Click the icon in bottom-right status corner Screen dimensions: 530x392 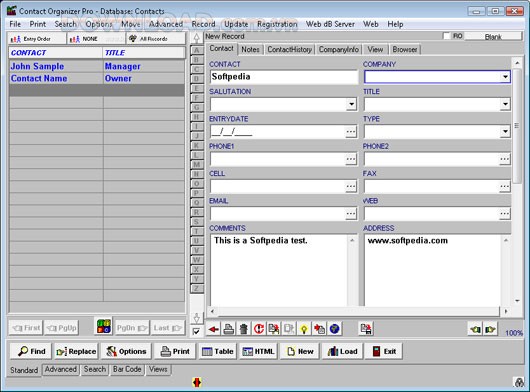pyautogui.click(x=519, y=382)
